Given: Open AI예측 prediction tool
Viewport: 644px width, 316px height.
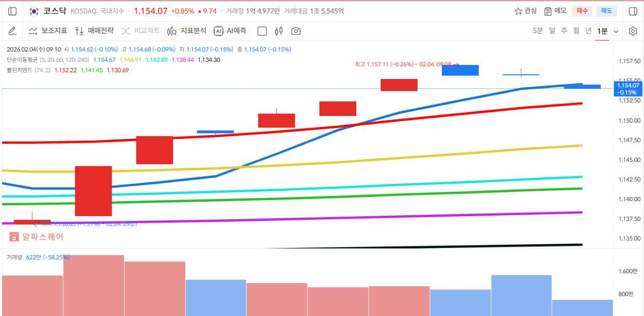Looking at the screenshot, I should click(x=230, y=31).
